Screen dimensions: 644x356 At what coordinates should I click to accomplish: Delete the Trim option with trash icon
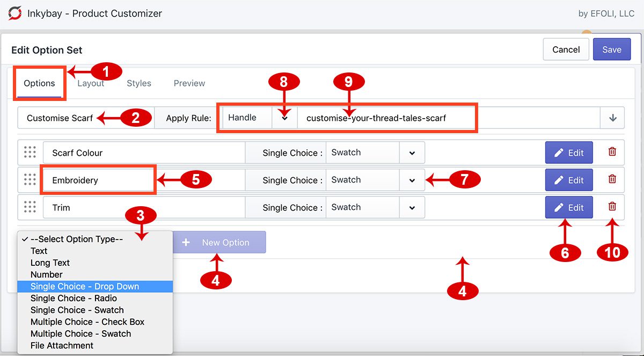coord(612,207)
